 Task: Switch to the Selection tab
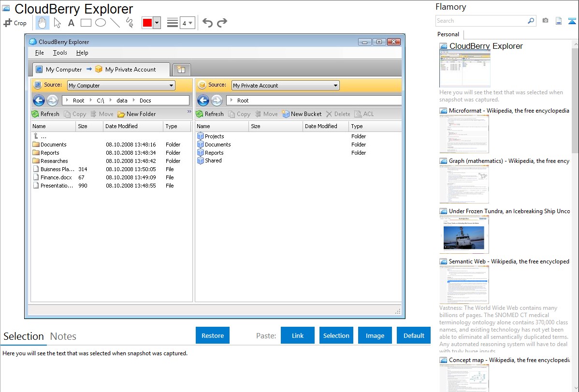coord(24,336)
